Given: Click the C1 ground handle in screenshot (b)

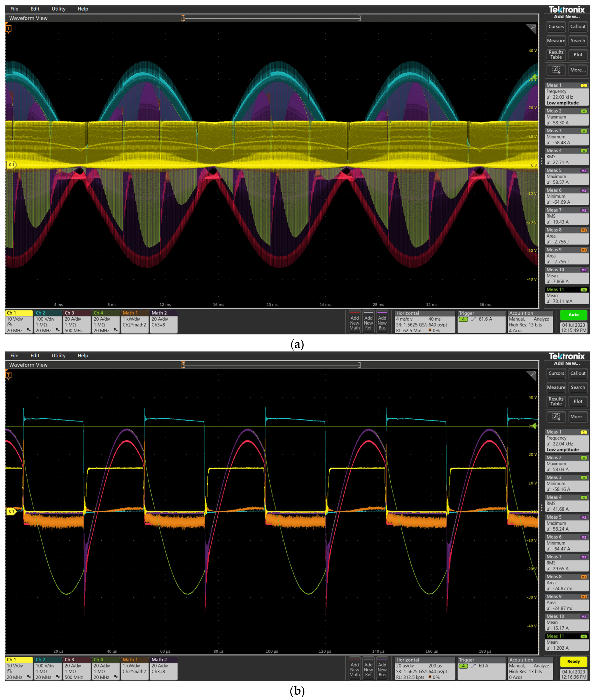Looking at the screenshot, I should (x=11, y=511).
